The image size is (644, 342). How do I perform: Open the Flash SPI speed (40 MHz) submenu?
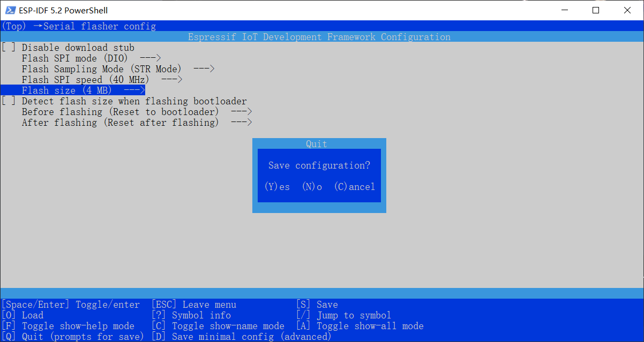tap(102, 80)
